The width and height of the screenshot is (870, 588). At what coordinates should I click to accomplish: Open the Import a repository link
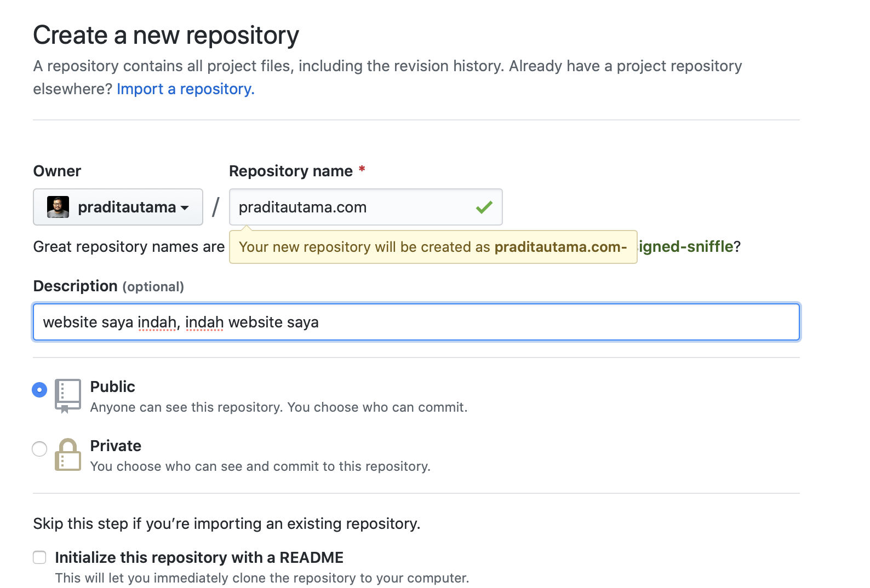186,89
